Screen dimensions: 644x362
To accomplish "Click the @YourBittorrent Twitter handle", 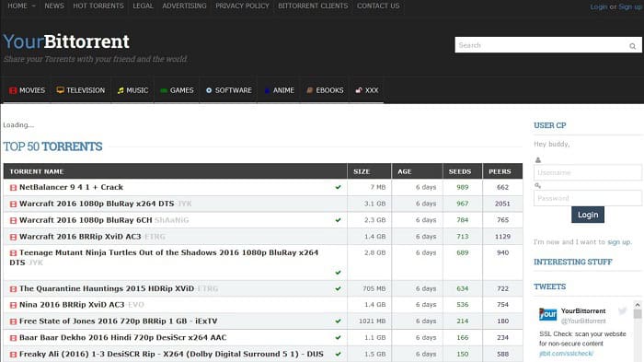I will coord(583,321).
